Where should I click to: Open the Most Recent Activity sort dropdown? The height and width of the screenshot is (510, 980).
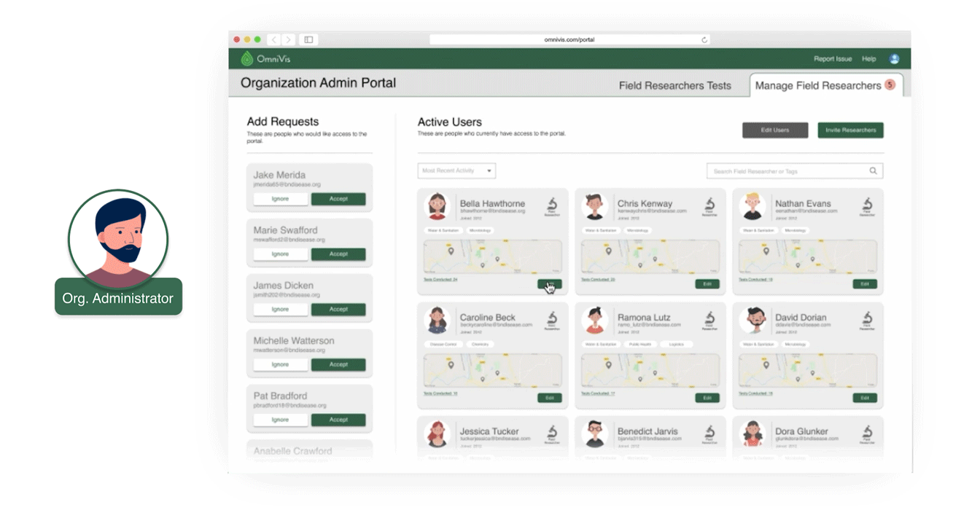point(456,170)
